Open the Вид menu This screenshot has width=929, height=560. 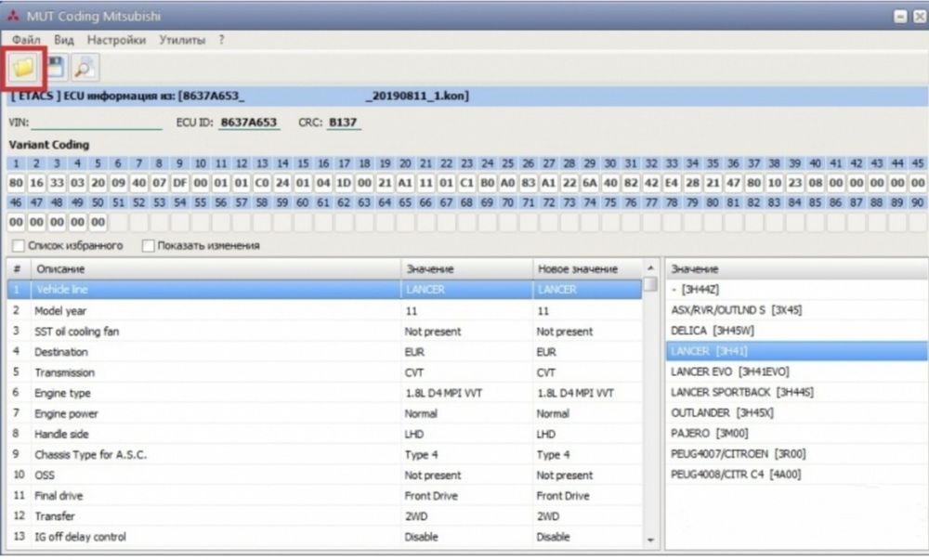(x=63, y=40)
